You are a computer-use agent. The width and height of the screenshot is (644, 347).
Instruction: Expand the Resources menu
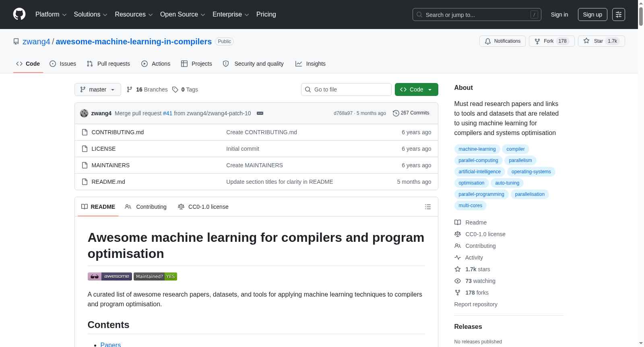click(x=134, y=15)
